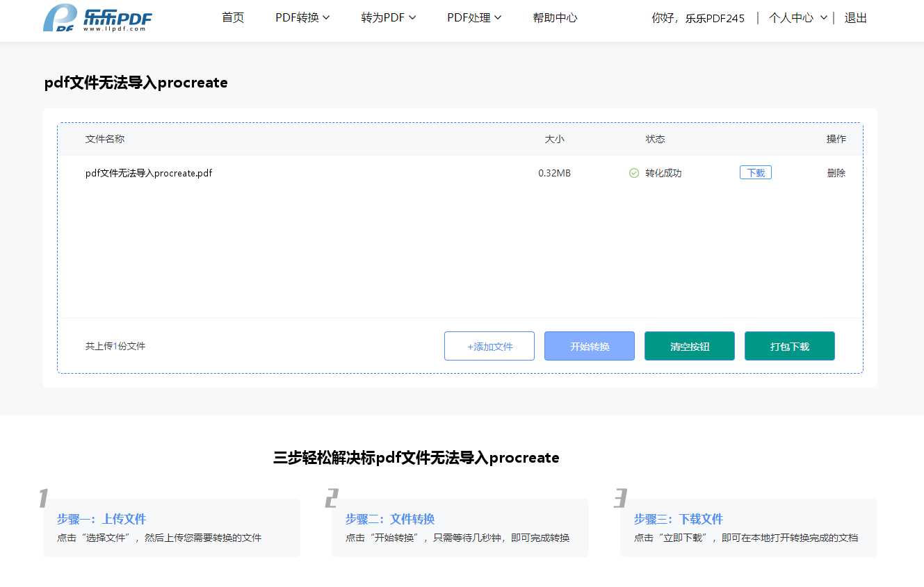Click the 乐乐PDF logo
Screen dimensions: 924x587
tap(97, 18)
